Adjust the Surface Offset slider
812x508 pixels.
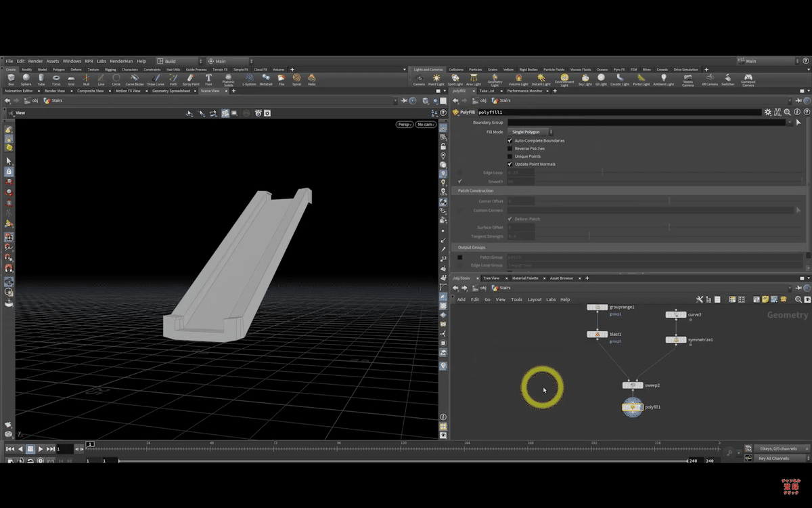[670, 227]
